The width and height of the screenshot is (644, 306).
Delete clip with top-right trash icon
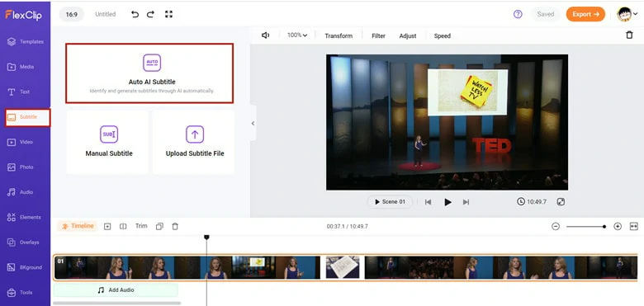click(629, 35)
